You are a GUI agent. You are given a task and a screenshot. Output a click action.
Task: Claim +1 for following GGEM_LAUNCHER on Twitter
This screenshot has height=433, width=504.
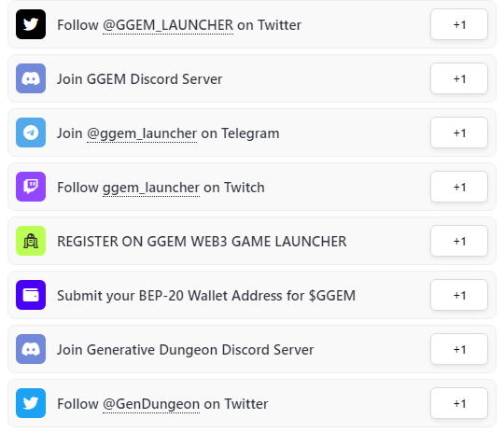(x=459, y=24)
